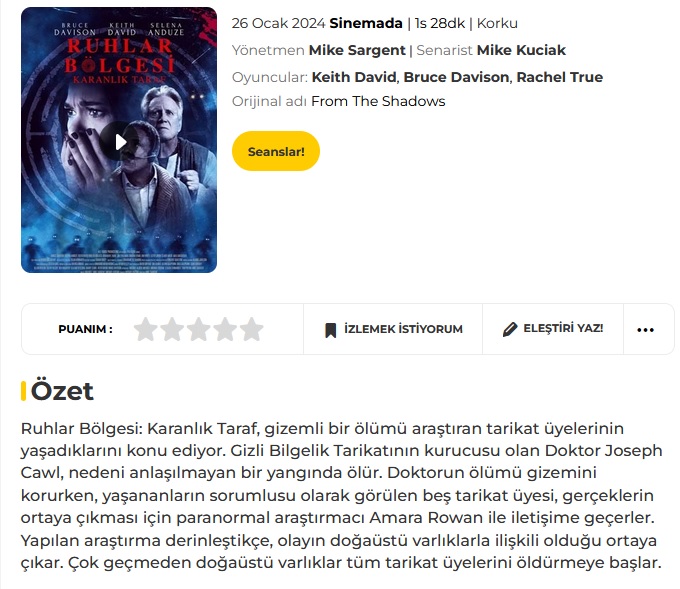Click the ELEŞTİRİ YAZ! text
The image size is (680, 589).
563,328
